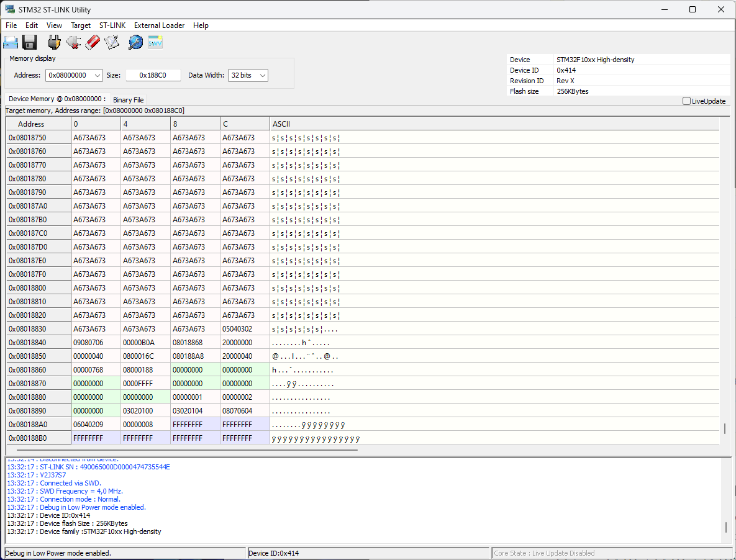Select the Device Memory @ 0x08000000 tab
The image size is (736, 560).
tap(57, 99)
